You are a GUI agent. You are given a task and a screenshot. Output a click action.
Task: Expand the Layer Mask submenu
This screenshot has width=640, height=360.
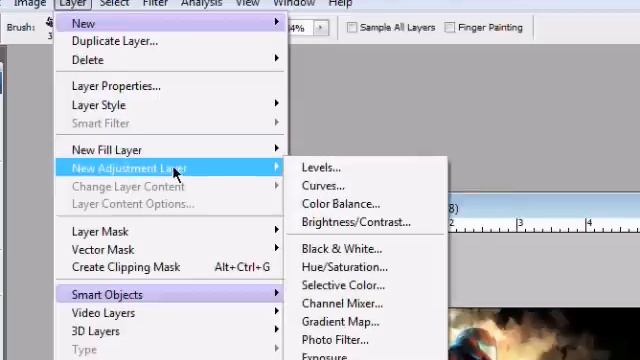click(x=171, y=231)
